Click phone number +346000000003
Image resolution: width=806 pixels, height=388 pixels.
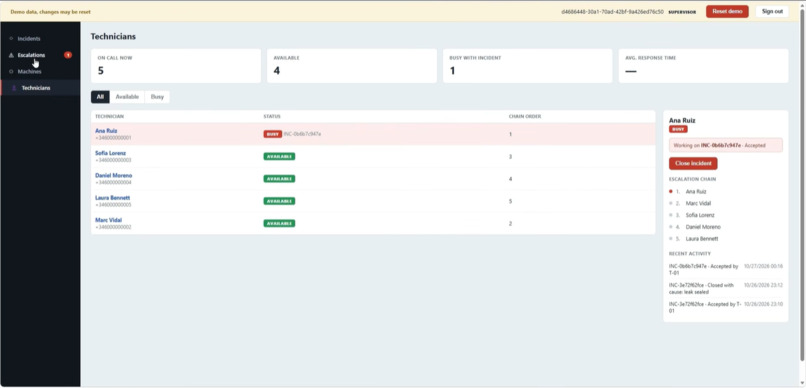pyautogui.click(x=113, y=160)
